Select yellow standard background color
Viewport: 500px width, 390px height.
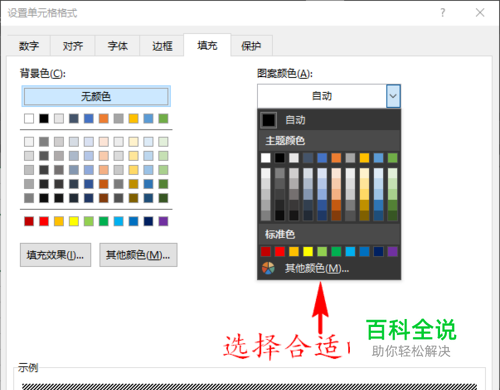(74, 221)
